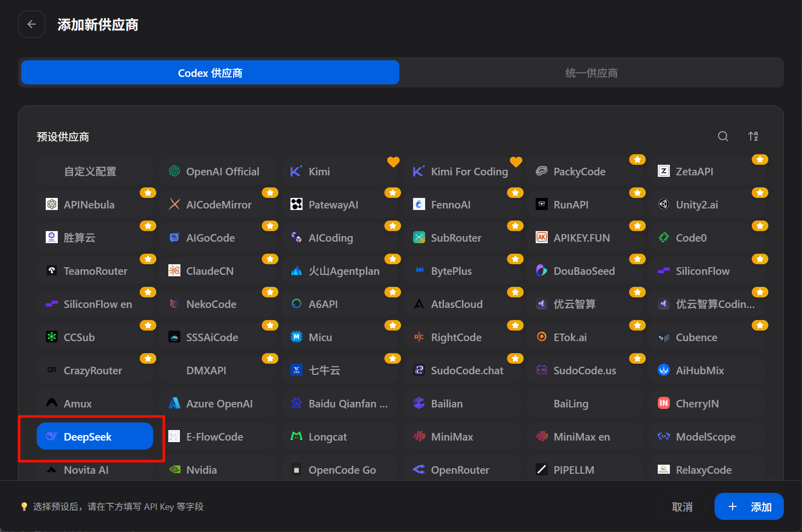Select the CherryIN provider
The width and height of the screenshot is (802, 532).
707,404
